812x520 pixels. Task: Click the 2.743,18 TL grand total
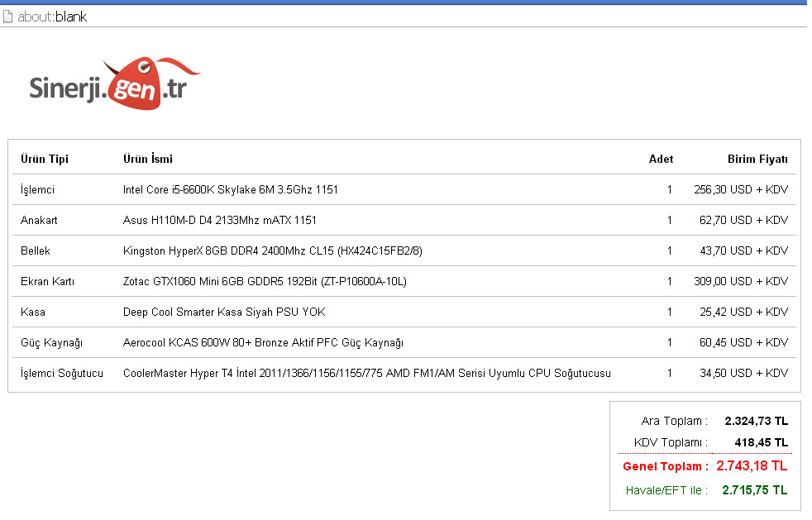point(752,466)
